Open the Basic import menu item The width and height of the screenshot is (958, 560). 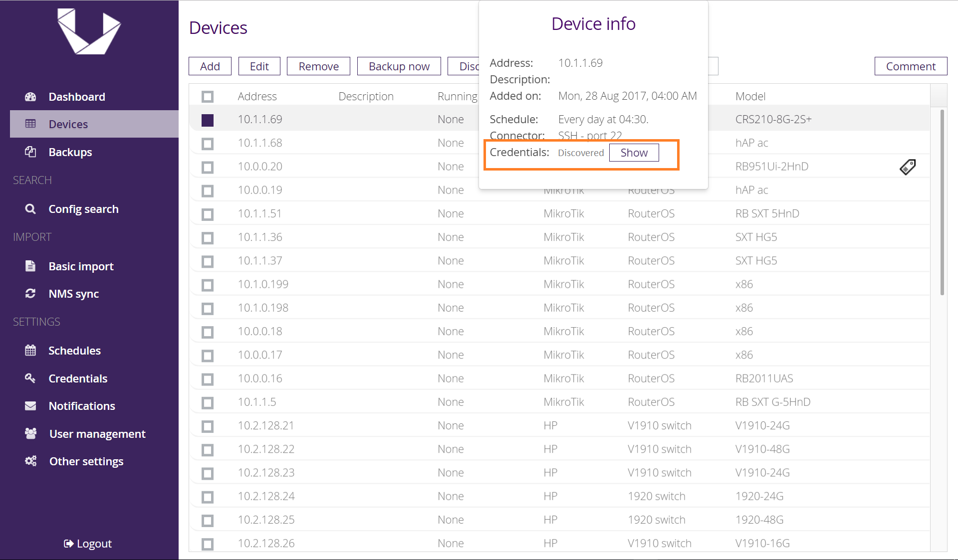94,266
